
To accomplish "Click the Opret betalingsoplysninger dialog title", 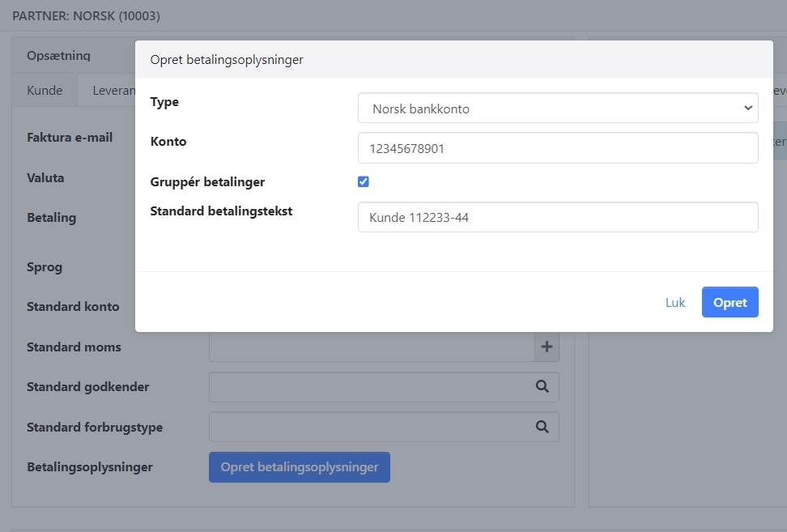I will coord(227,60).
